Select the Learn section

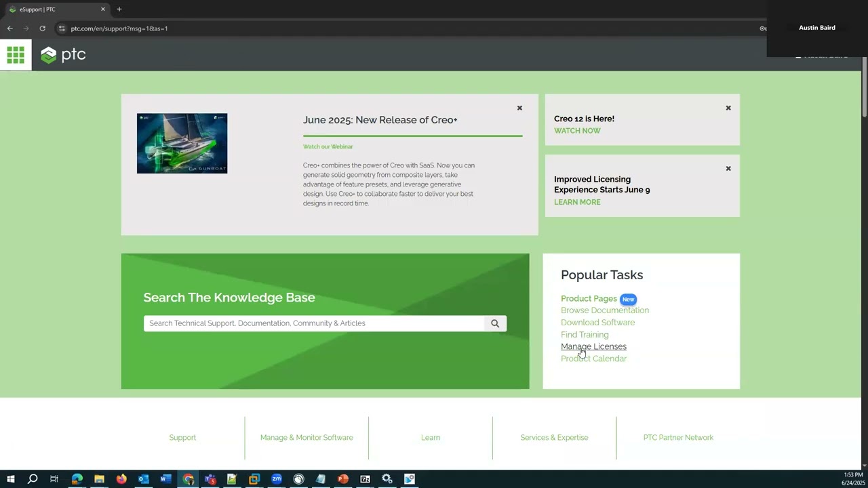431,438
